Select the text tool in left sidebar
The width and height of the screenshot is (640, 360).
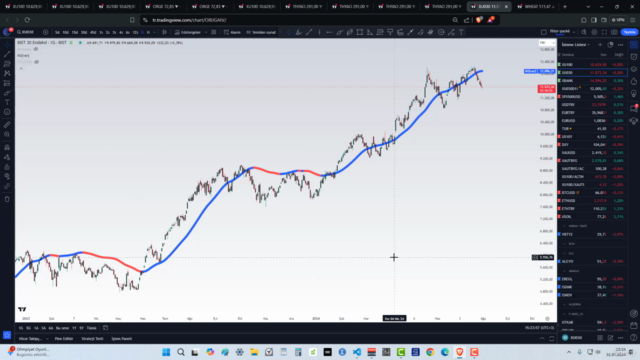[7, 102]
